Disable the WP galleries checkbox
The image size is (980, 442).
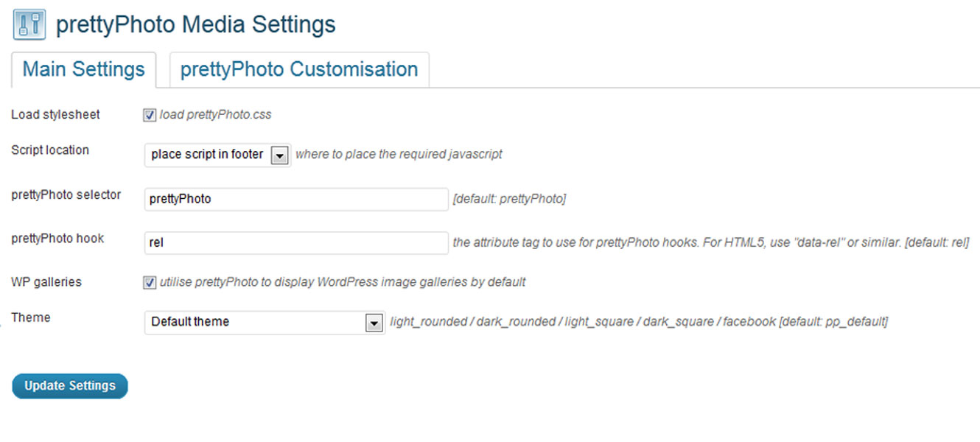(150, 282)
